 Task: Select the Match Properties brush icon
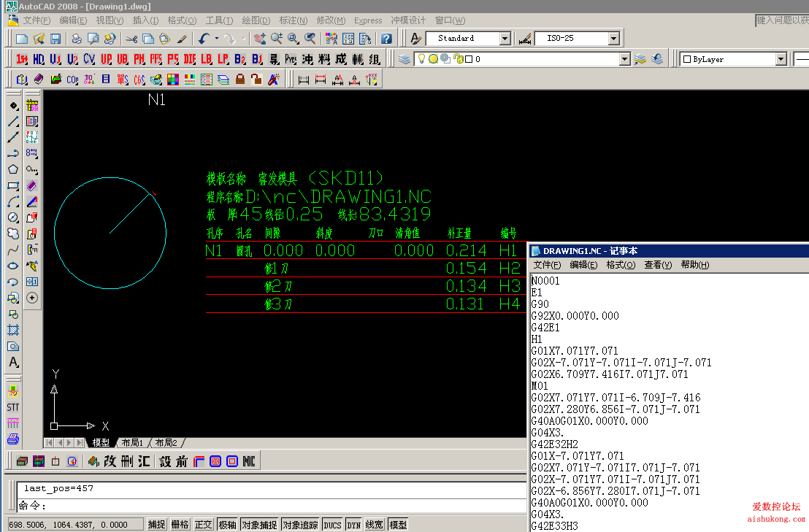click(182, 38)
